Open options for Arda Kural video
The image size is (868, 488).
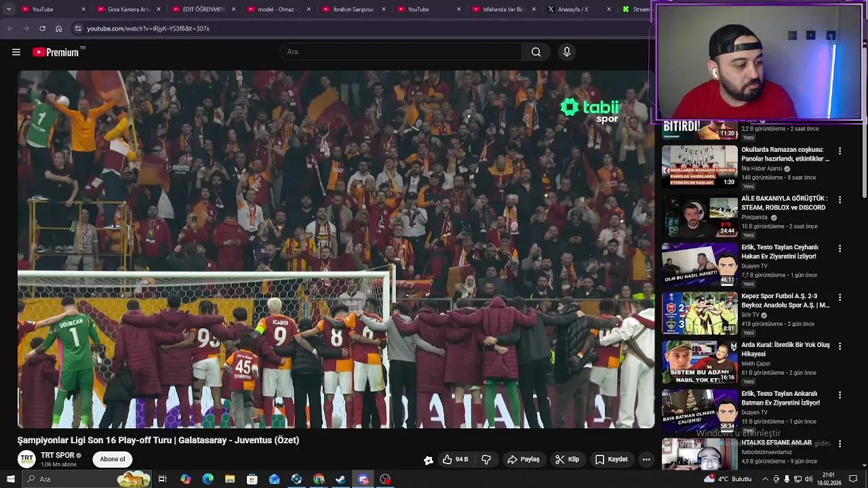(840, 346)
